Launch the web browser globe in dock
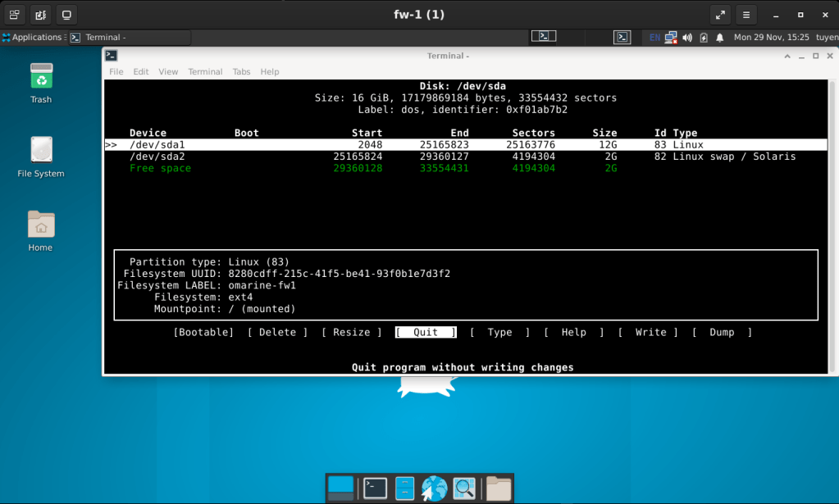 (434, 488)
